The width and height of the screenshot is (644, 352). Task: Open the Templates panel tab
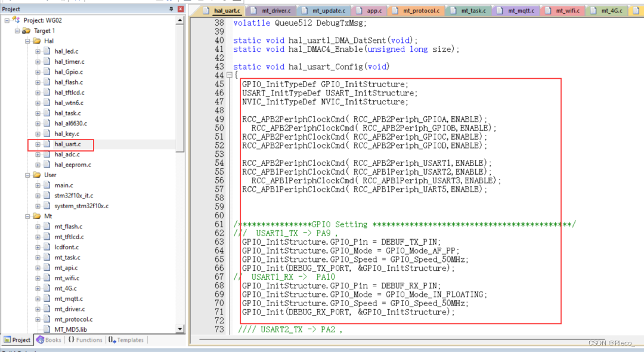(x=126, y=340)
